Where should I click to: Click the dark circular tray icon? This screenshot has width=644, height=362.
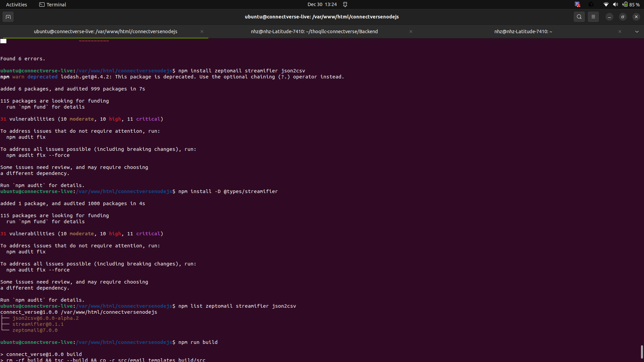[591, 4]
